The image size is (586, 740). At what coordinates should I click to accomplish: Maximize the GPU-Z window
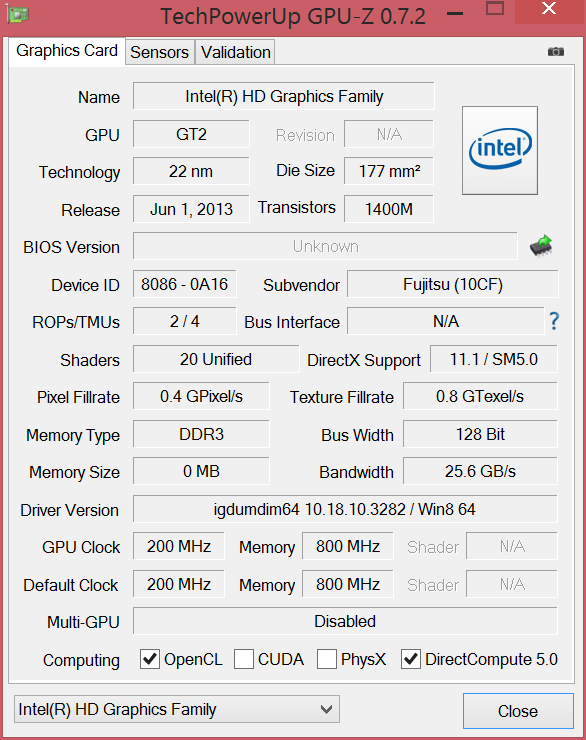495,9
